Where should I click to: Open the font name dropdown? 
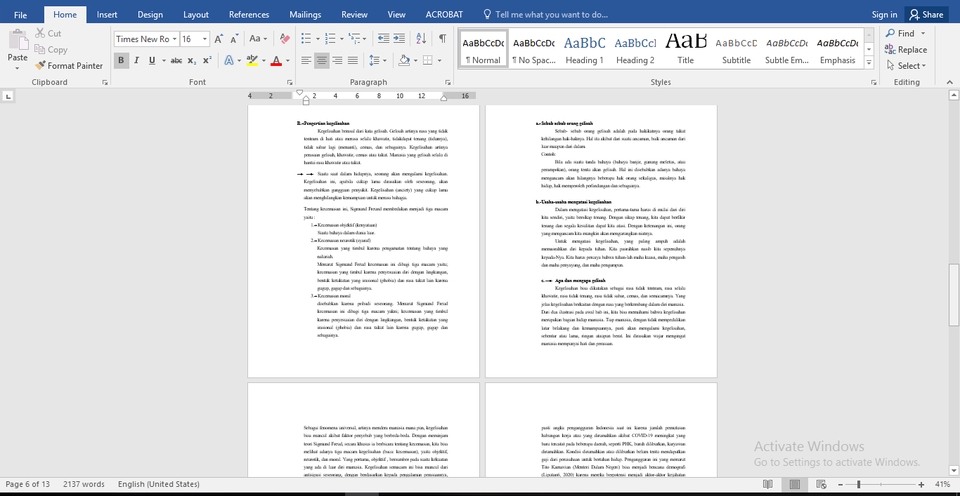coord(174,39)
